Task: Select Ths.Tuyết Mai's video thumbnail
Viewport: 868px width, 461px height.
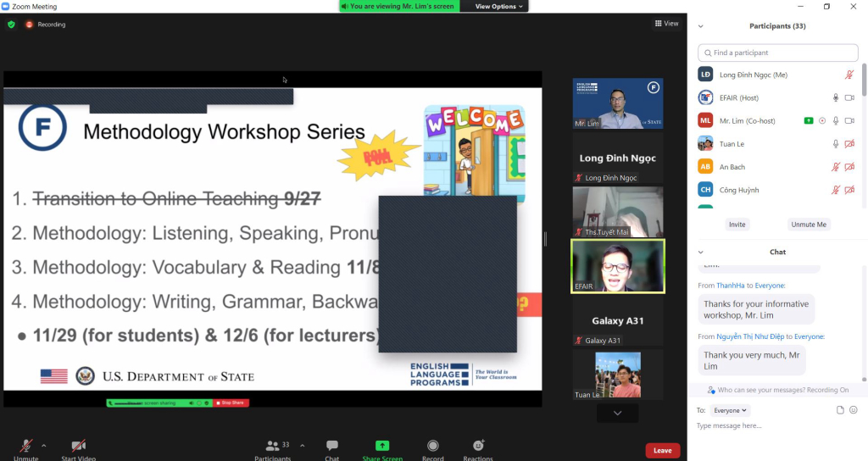Action: point(618,212)
